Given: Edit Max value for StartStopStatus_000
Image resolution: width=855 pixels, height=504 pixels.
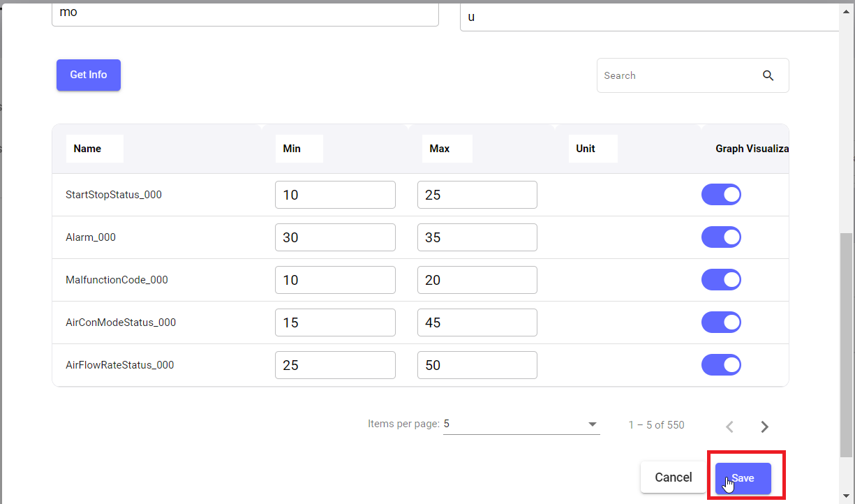Looking at the screenshot, I should point(477,195).
